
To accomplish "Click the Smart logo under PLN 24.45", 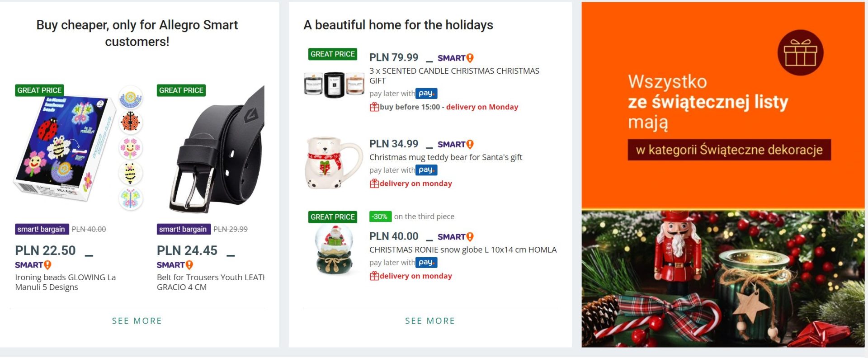I will tap(175, 265).
